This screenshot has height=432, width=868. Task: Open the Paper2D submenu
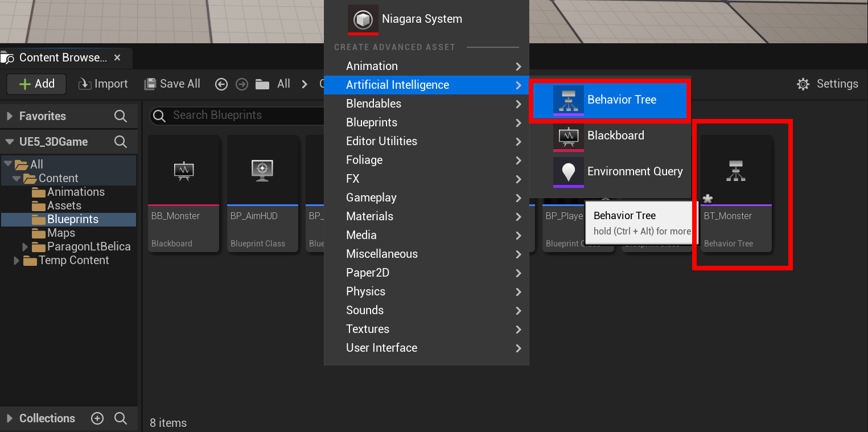(x=426, y=273)
